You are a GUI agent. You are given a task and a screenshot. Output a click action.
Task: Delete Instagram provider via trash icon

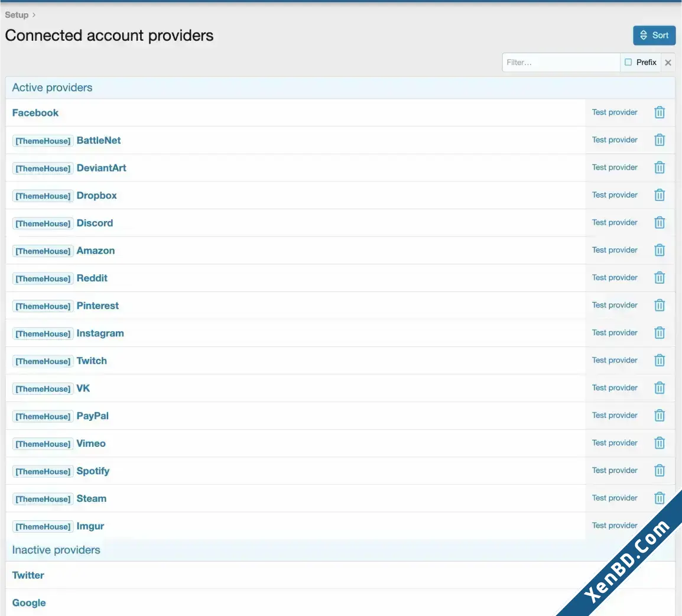(x=660, y=333)
